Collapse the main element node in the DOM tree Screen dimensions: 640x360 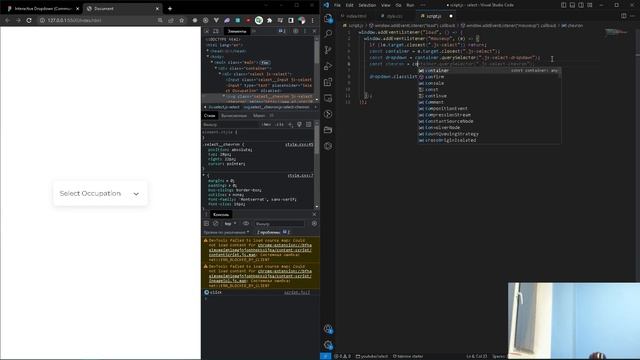click(x=212, y=62)
